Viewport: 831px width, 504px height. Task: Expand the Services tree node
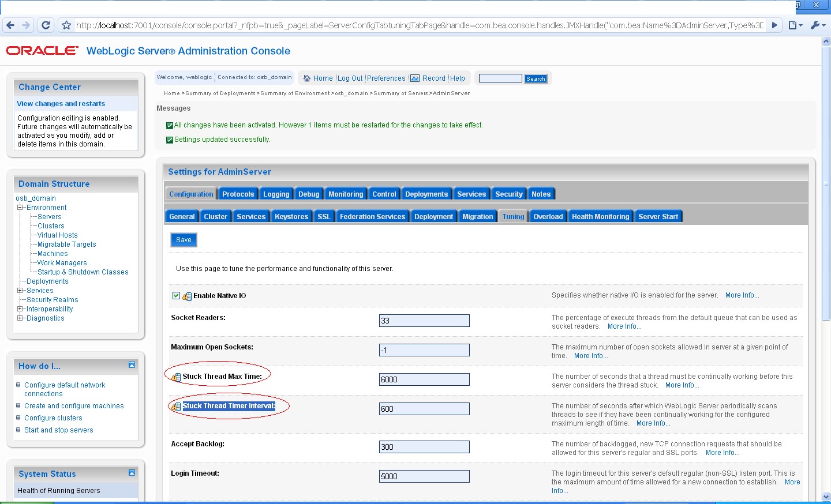20,290
